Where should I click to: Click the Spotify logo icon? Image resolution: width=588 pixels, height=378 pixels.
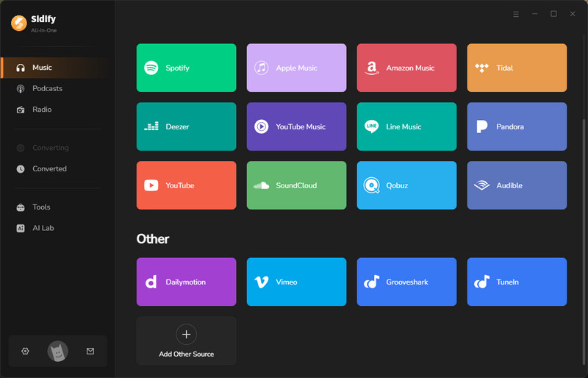(151, 68)
